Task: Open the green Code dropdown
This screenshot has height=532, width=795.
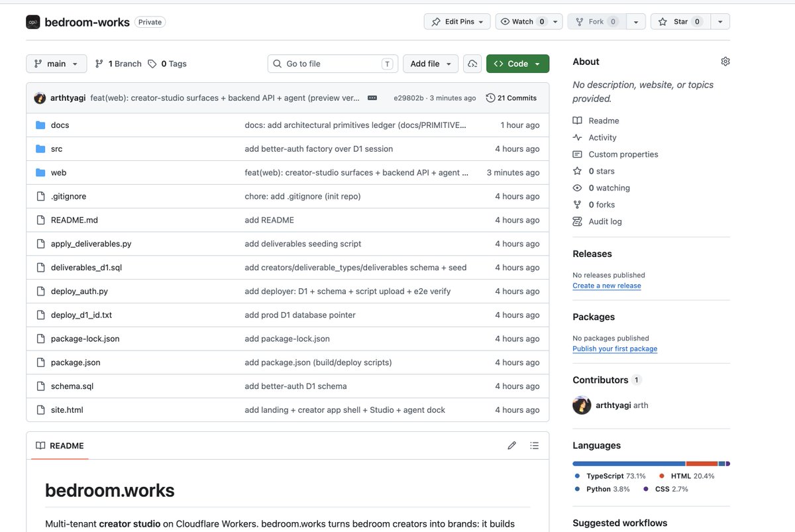Action: (517, 64)
